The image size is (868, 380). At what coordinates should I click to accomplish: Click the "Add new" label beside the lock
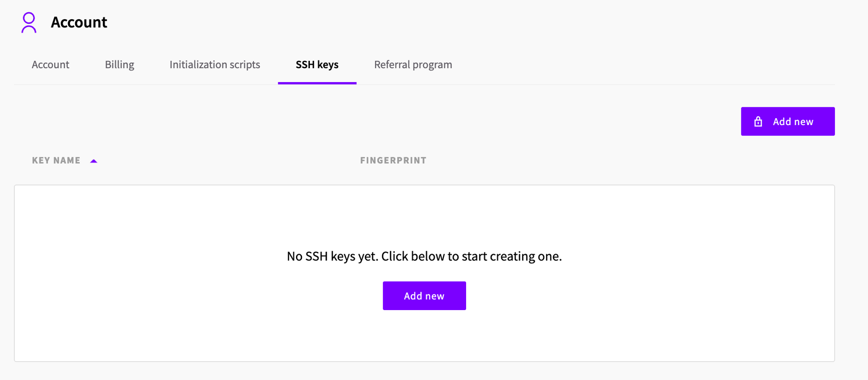coord(793,122)
